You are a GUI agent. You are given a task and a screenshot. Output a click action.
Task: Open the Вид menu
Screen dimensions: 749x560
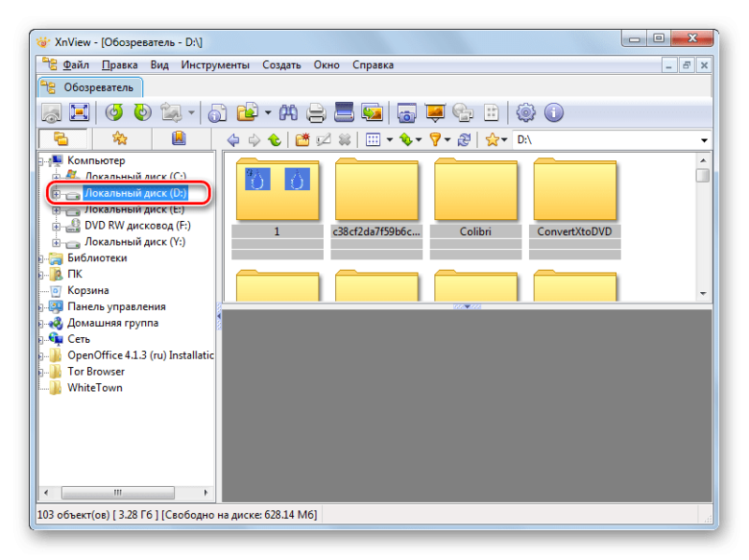tap(159, 65)
